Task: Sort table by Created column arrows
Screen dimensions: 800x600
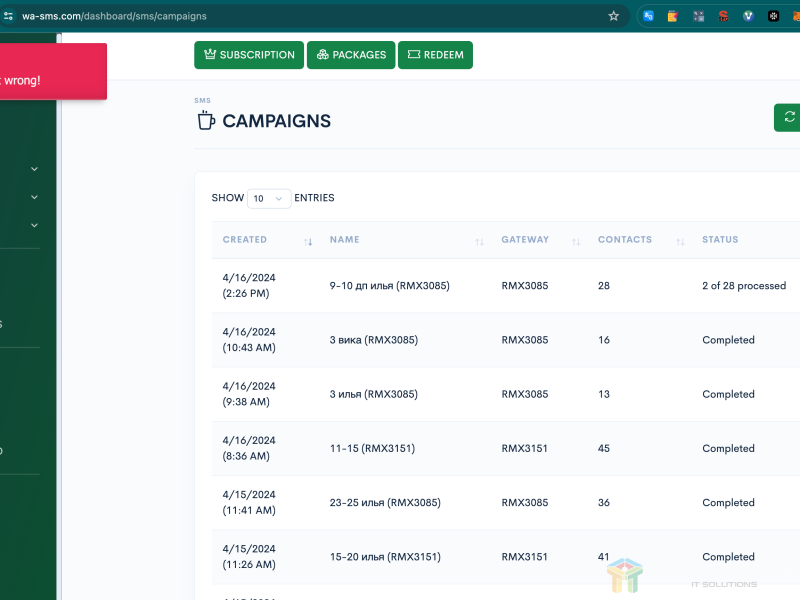Action: 308,241
